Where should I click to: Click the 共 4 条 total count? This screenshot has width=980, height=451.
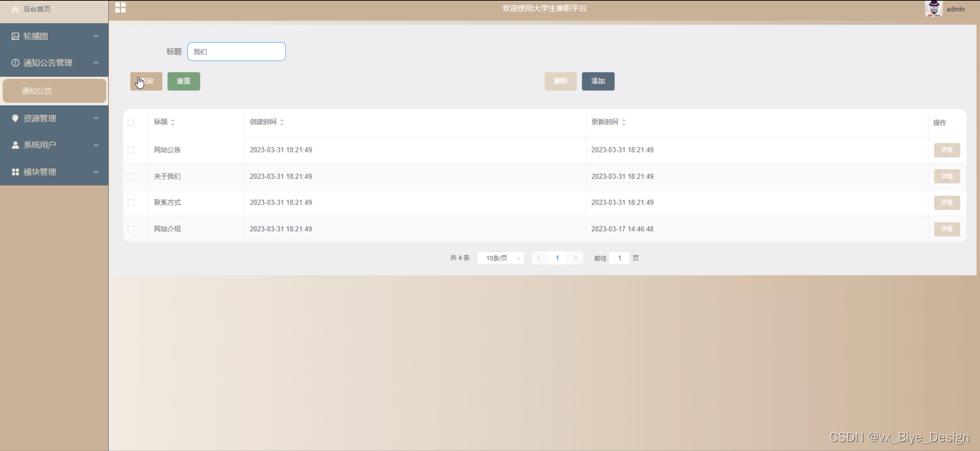459,258
